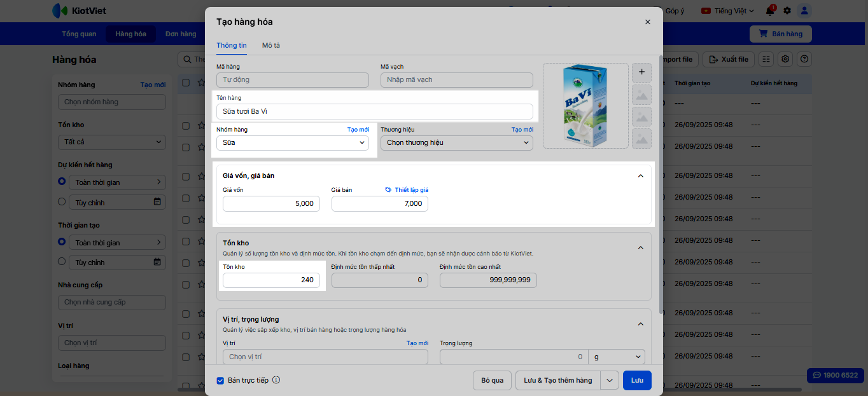Click the info icon beside Bán trực tiếp
868x396 pixels.
pyautogui.click(x=276, y=380)
